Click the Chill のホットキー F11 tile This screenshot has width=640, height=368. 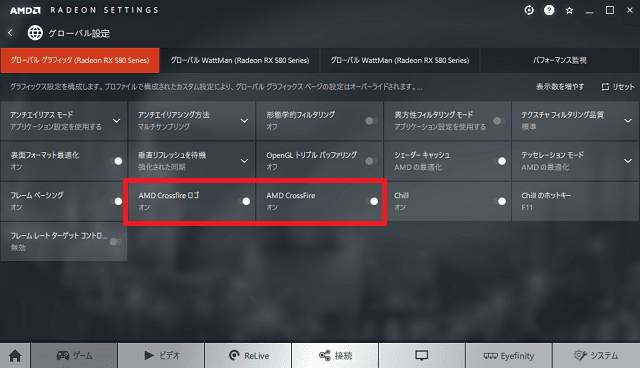(576, 202)
